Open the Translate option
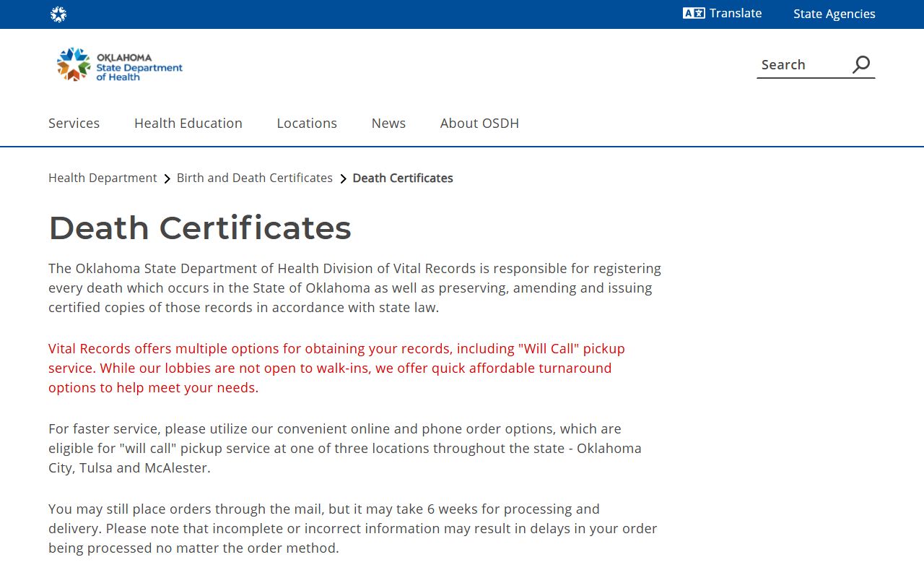This screenshot has width=924, height=578. (x=723, y=13)
